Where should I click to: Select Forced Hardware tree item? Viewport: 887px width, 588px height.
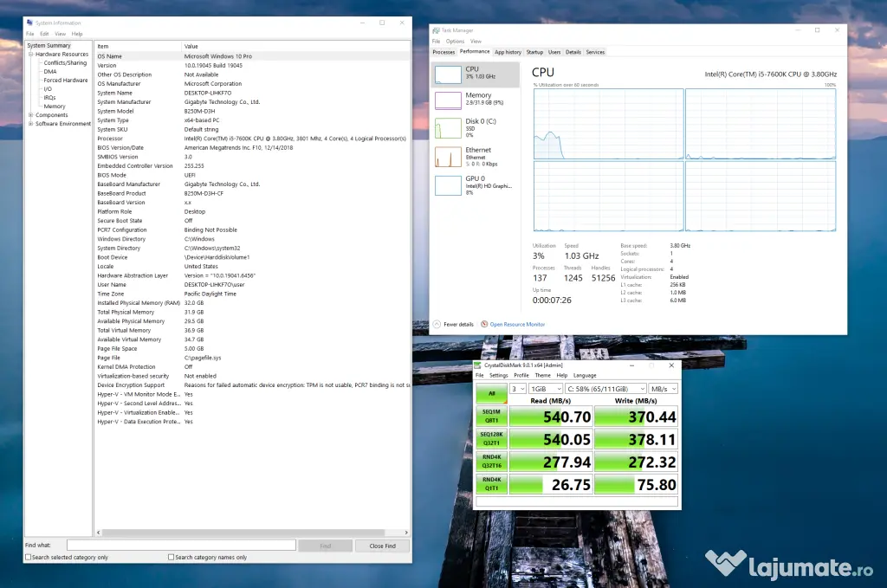[66, 81]
